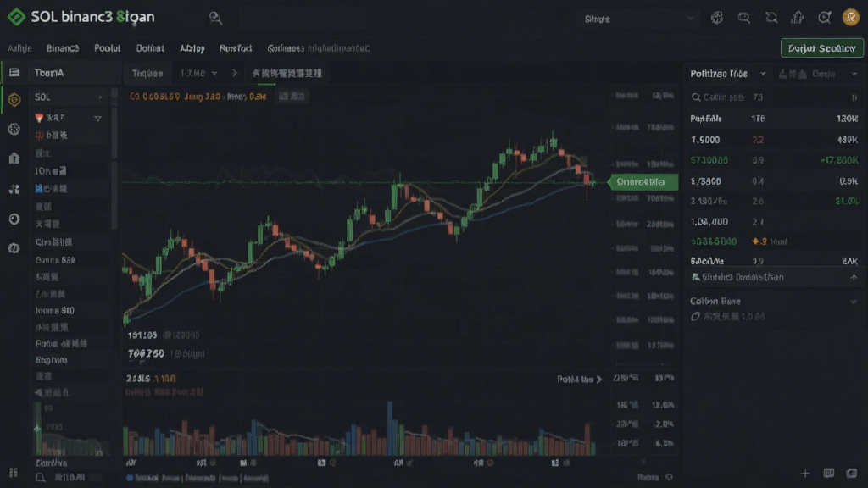
Task: Click the four-circle grid icon in header
Action: coord(717,18)
